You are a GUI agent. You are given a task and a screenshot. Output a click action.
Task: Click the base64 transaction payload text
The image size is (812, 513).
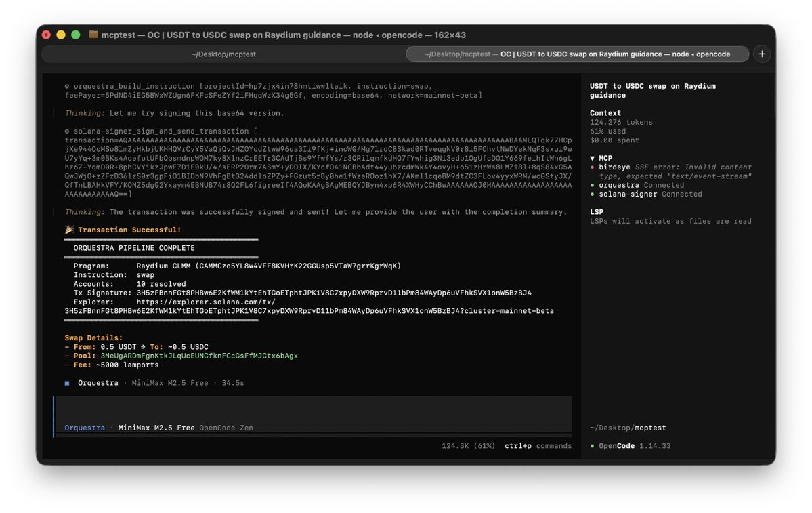point(318,167)
